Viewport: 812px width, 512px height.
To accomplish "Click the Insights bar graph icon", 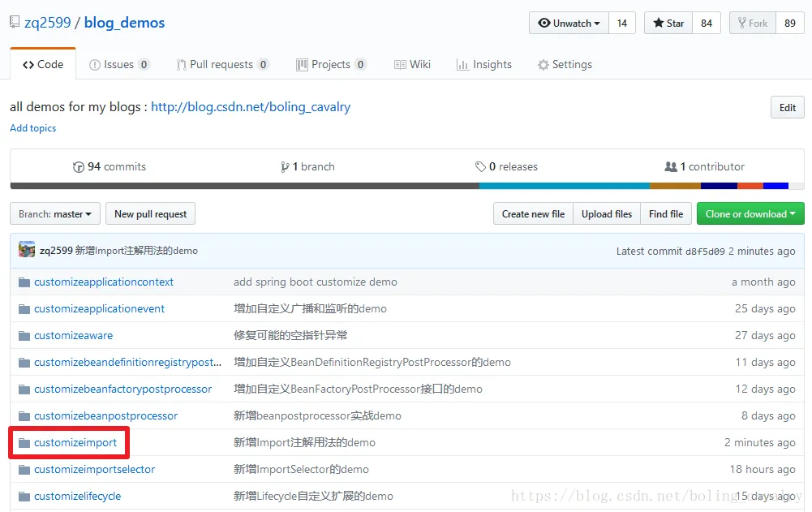I will pyautogui.click(x=462, y=65).
